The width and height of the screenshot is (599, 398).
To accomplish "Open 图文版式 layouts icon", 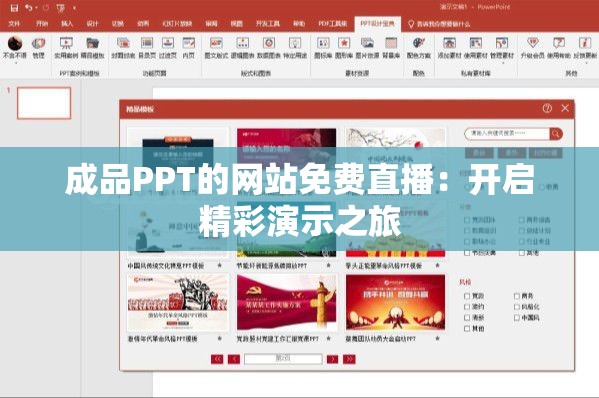I will click(x=216, y=48).
